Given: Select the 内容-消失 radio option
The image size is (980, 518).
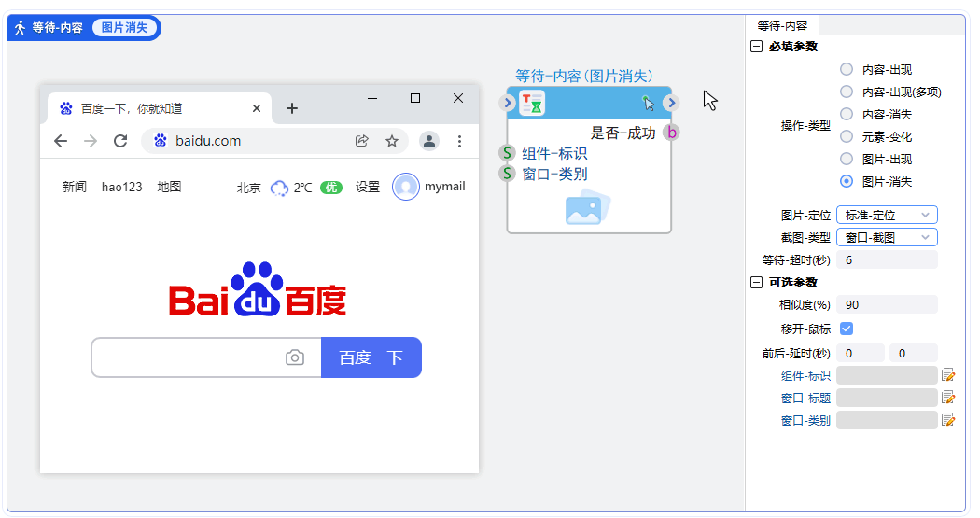Looking at the screenshot, I should pos(847,115).
